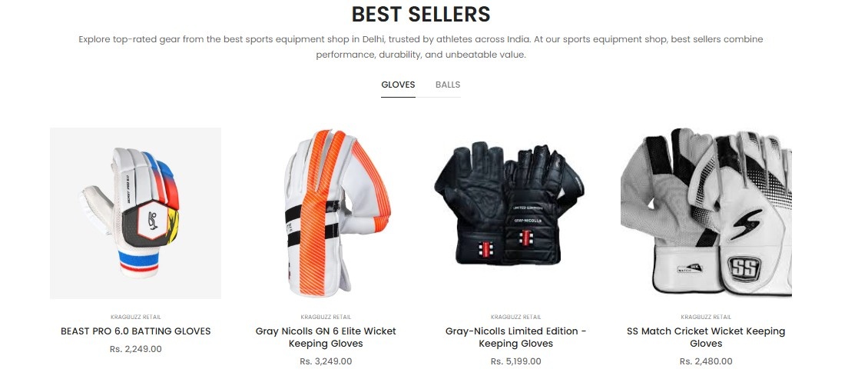The width and height of the screenshot is (868, 389).
Task: Click the Rs. 3,249.00 price
Action: pos(326,361)
